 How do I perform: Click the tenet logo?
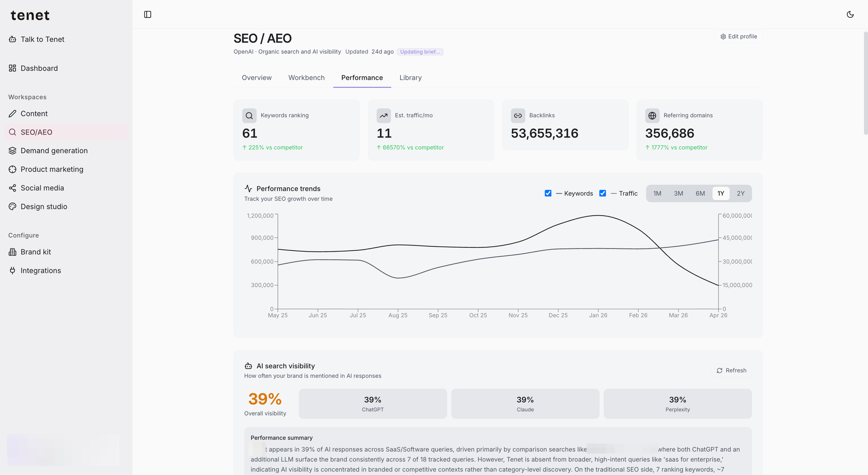(x=30, y=15)
